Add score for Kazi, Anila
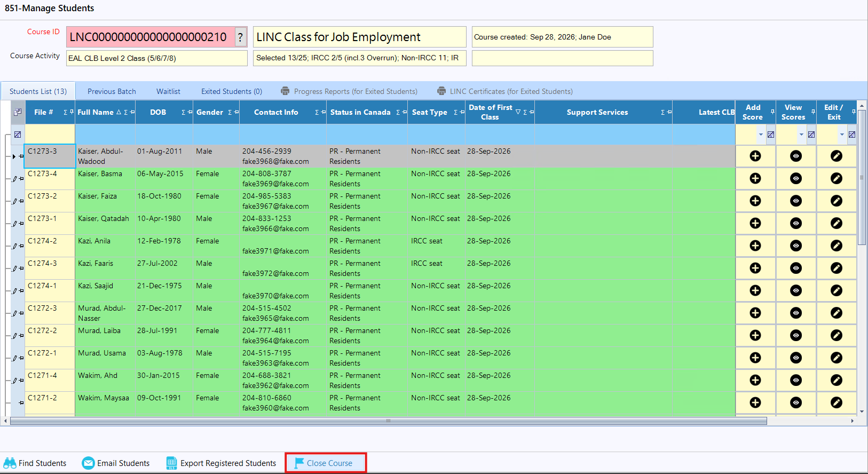The width and height of the screenshot is (868, 474). pyautogui.click(x=755, y=246)
